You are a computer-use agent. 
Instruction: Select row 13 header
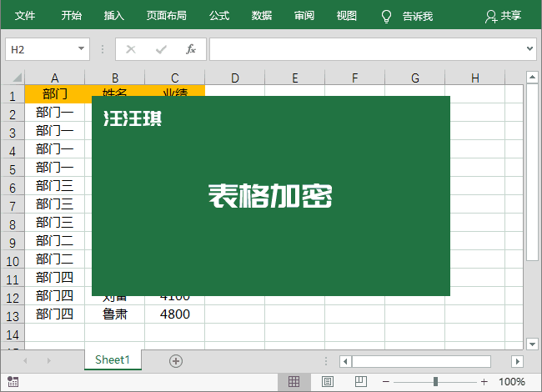13,314
